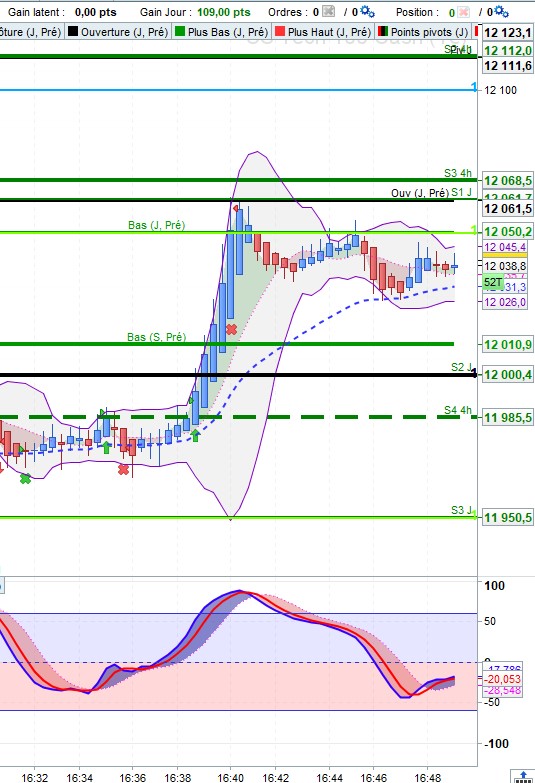This screenshot has height=783, width=535.
Task: Select the Points pivots (J) legend item
Action: (x=423, y=32)
